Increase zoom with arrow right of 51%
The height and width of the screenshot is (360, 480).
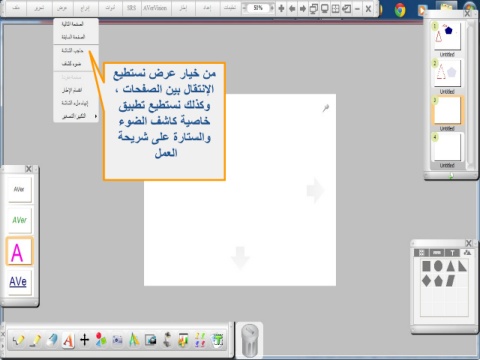(x=272, y=8)
